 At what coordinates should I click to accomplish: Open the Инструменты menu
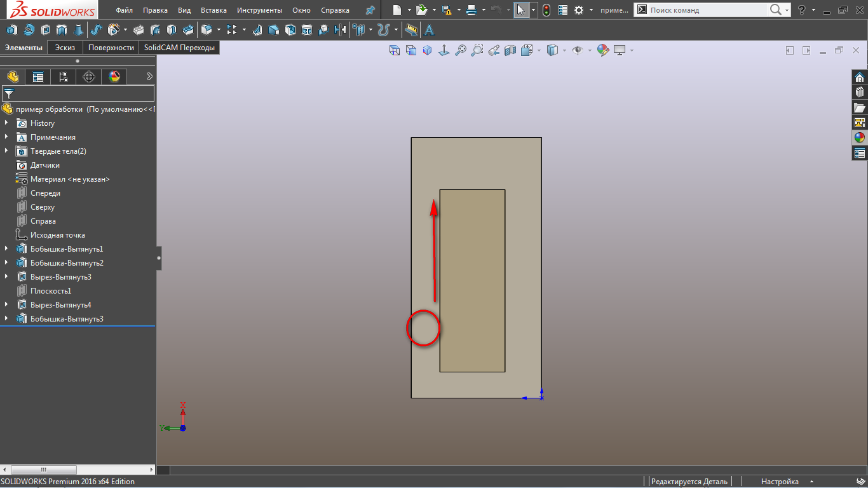[x=259, y=10]
